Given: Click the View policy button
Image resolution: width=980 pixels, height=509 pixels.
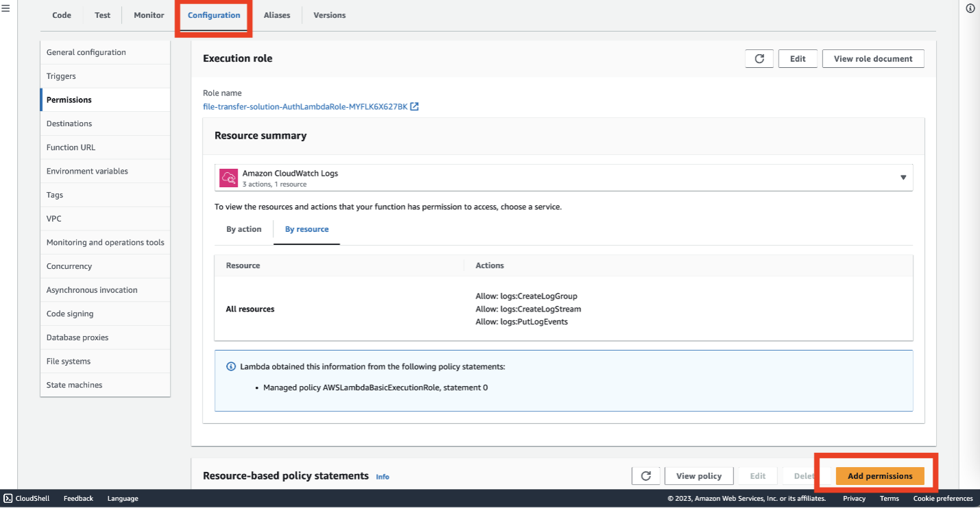Looking at the screenshot, I should 698,475.
